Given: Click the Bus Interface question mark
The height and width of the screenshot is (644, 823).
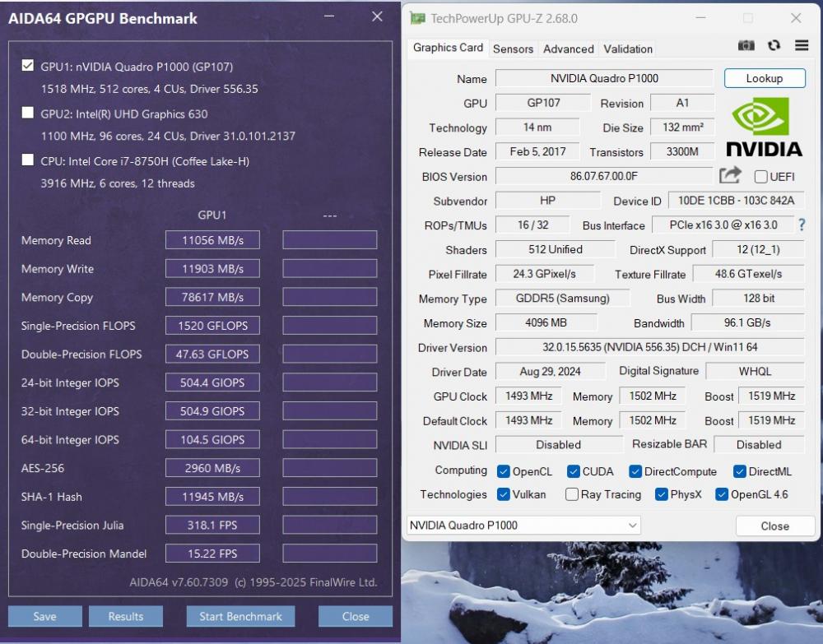Looking at the screenshot, I should (802, 225).
